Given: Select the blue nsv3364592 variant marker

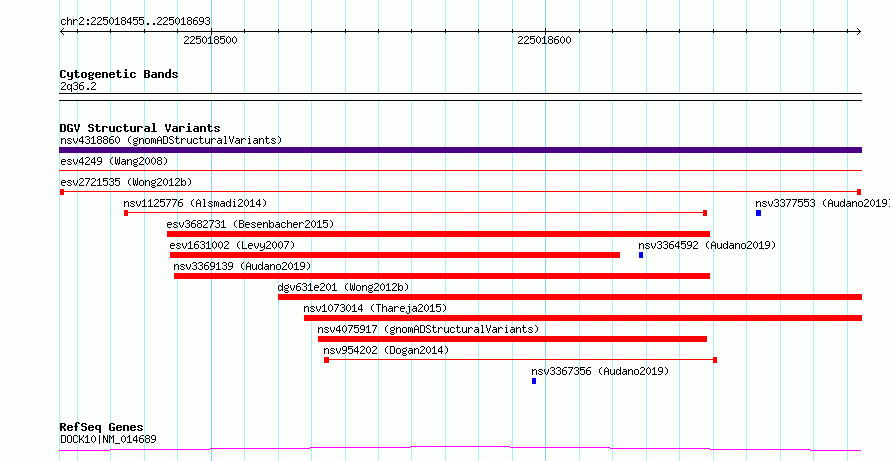Looking at the screenshot, I should [641, 255].
